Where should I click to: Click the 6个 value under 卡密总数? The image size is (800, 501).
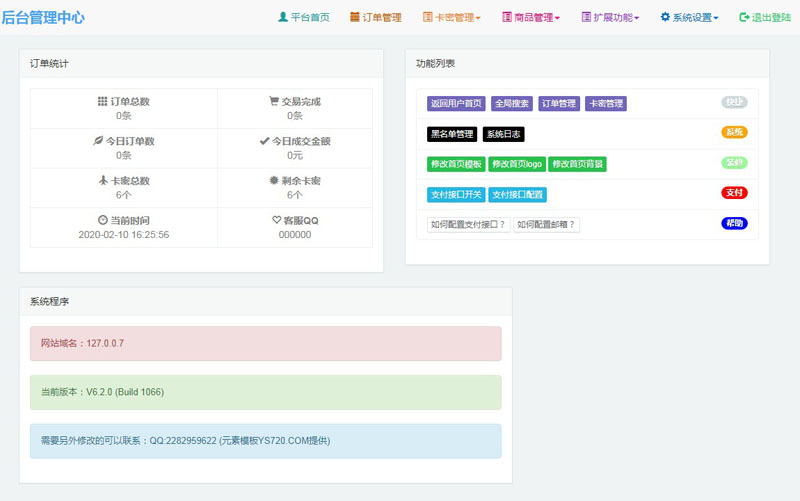click(123, 195)
